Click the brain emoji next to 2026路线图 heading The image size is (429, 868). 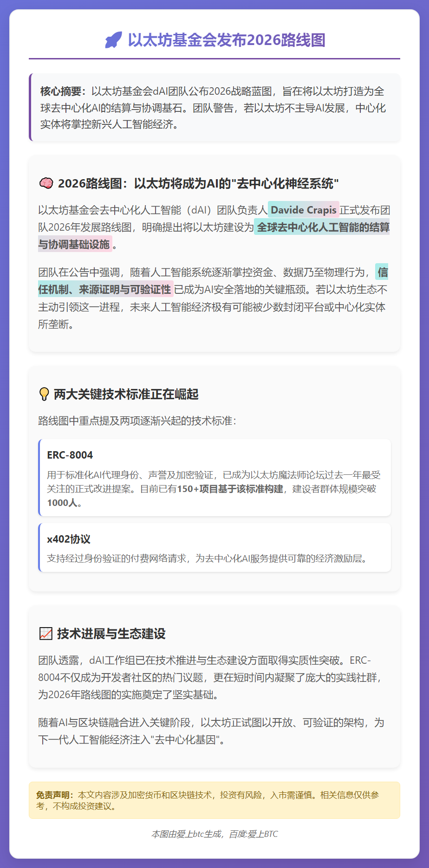[46, 184]
